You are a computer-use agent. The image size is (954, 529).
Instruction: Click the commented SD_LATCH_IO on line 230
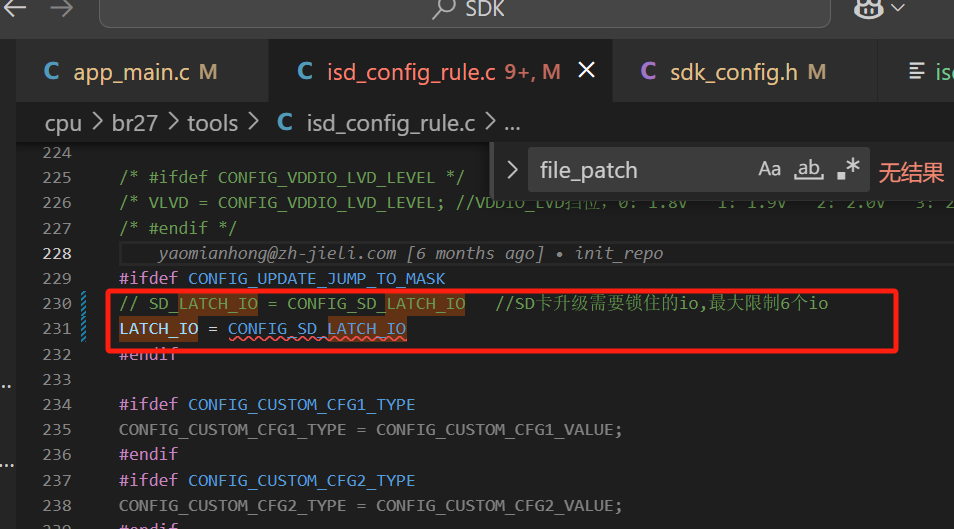click(203, 304)
